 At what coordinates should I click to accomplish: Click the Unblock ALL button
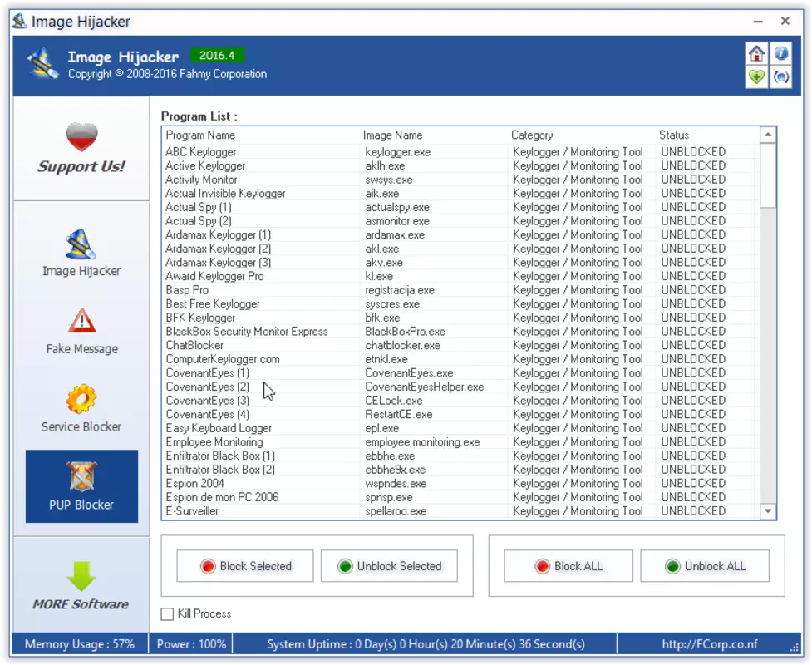pyautogui.click(x=705, y=566)
